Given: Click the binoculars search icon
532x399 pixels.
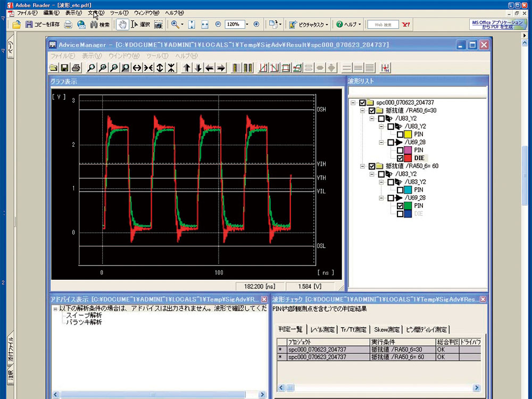Looking at the screenshot, I should pos(94,24).
